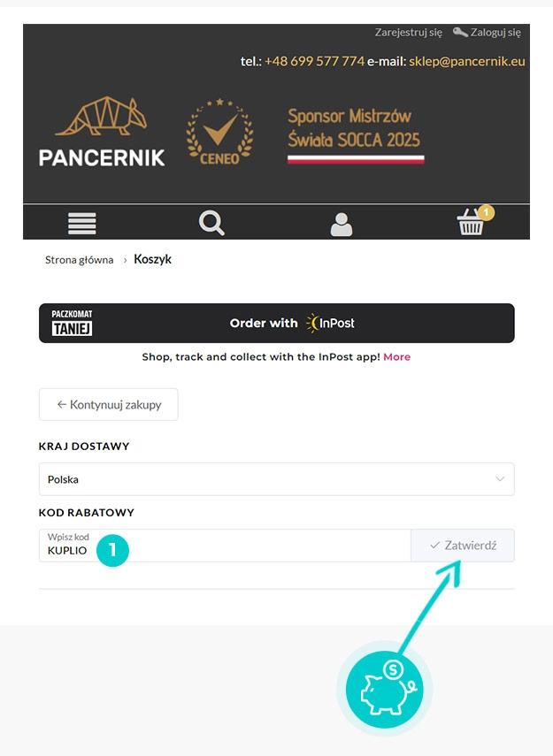The image size is (553, 756).
Task: Open the Zarejestruj się registration link
Action: tap(408, 33)
